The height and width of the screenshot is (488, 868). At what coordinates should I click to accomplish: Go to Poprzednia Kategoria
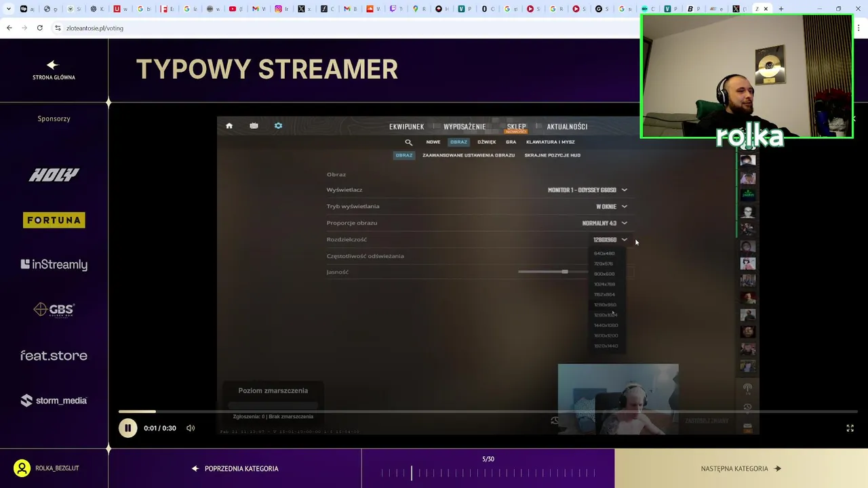click(x=235, y=468)
